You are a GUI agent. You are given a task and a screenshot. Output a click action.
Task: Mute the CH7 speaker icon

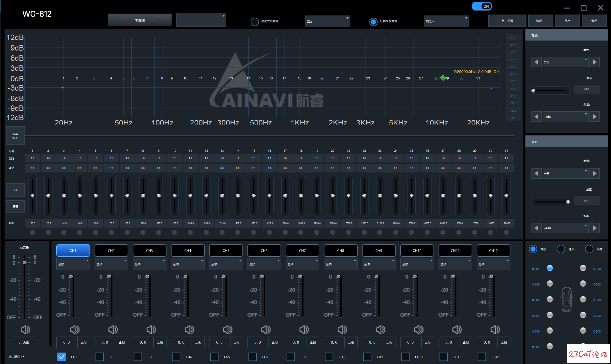tap(304, 329)
